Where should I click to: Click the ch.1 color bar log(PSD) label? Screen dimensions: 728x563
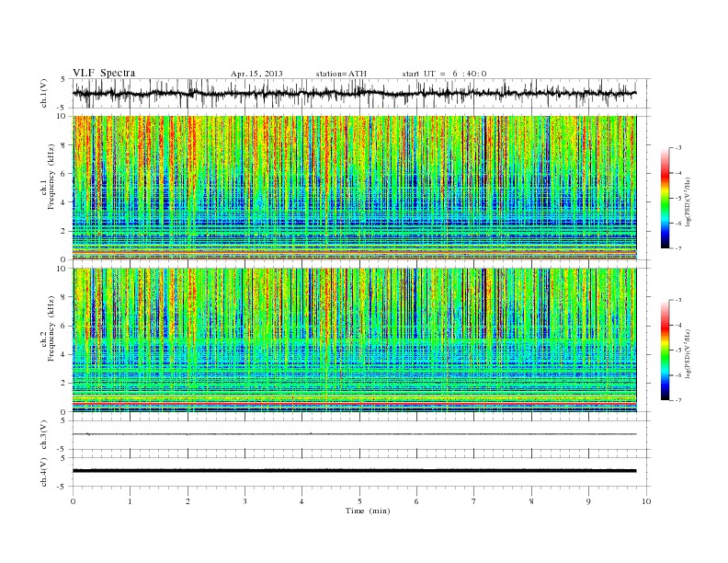(688, 201)
